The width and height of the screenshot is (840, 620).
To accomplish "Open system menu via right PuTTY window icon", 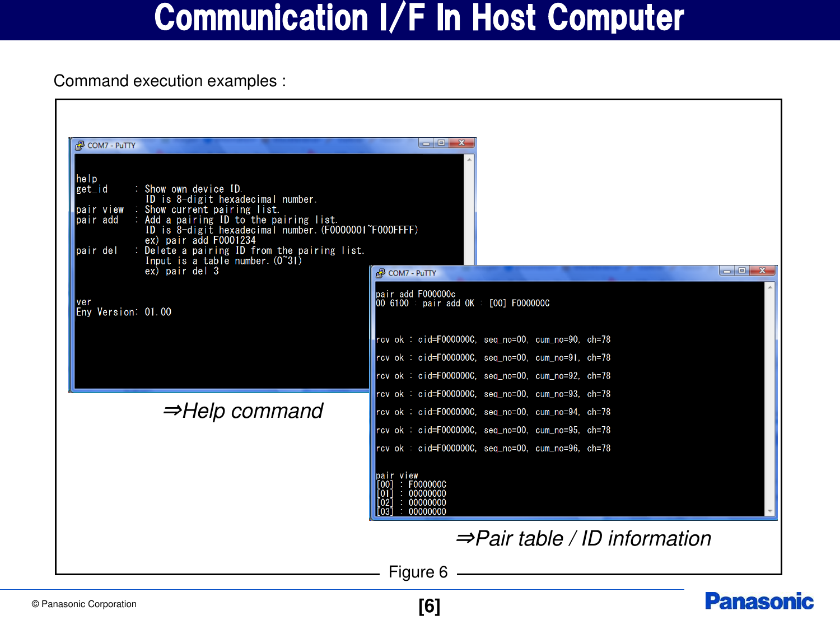I will (381, 272).
